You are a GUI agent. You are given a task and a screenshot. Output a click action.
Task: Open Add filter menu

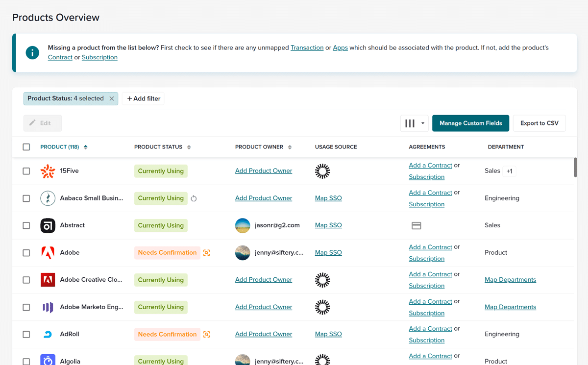pos(144,98)
